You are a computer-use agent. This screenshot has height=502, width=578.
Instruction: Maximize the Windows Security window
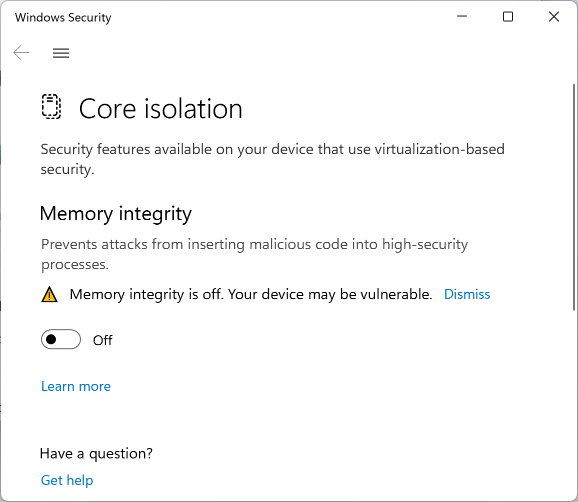(x=508, y=17)
